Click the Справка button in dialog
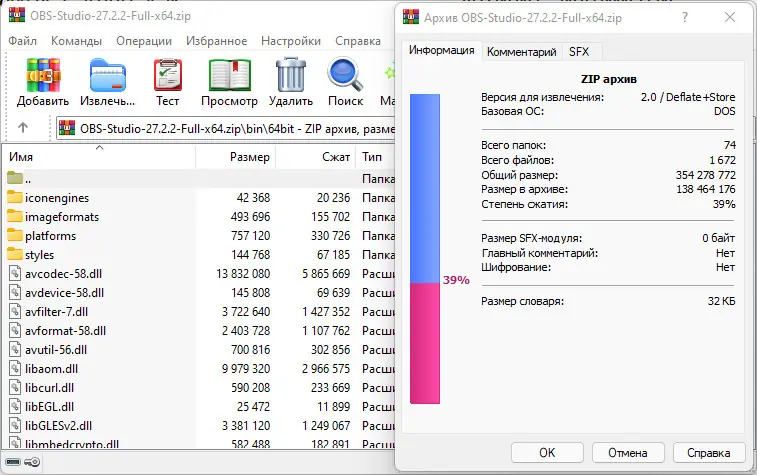This screenshot has width=757, height=475. (x=708, y=453)
